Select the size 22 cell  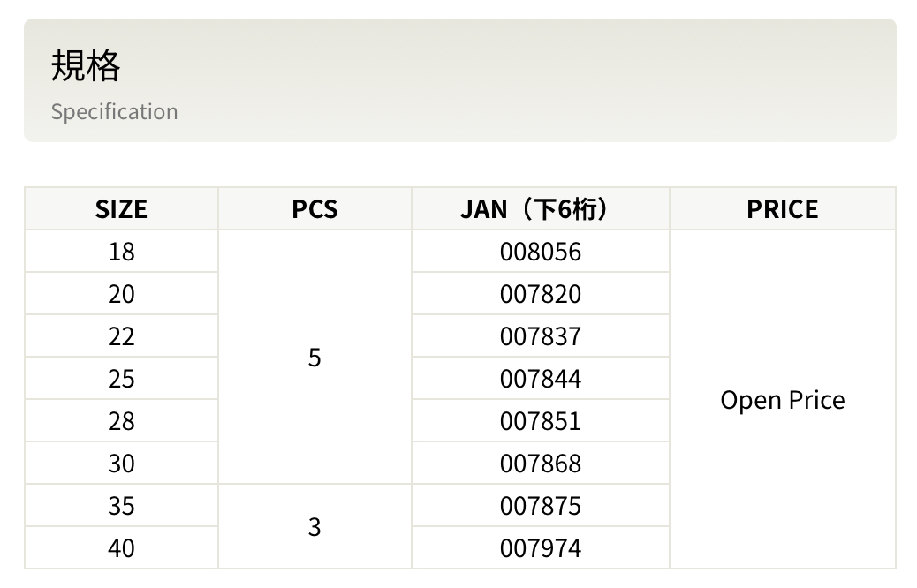click(121, 336)
